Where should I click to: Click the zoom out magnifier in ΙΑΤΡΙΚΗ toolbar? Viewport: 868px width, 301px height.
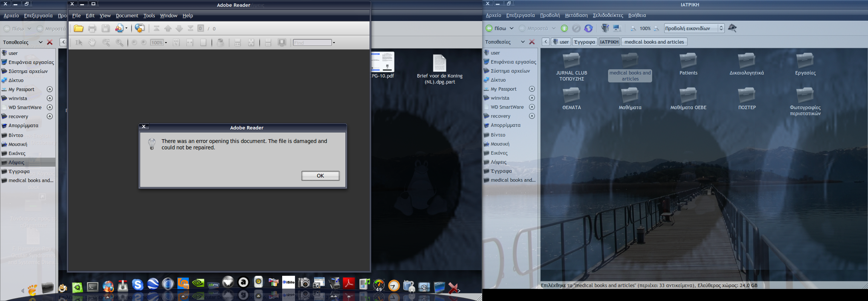[x=633, y=28]
